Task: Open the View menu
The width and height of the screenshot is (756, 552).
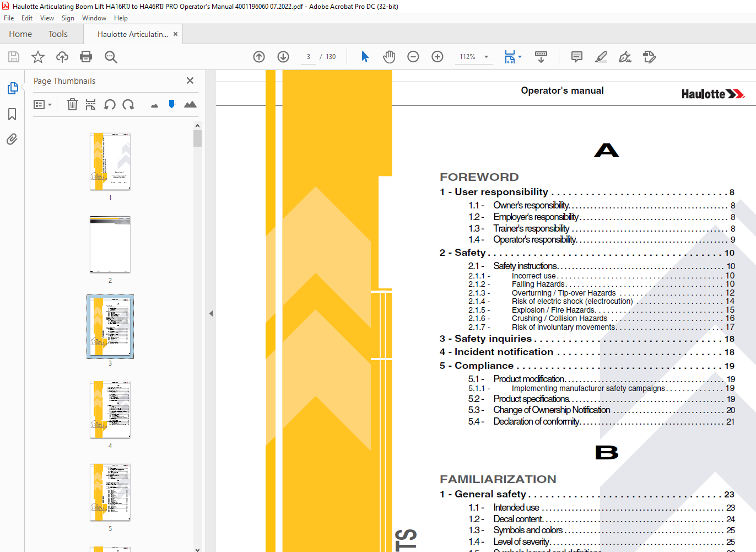Action: (47, 18)
